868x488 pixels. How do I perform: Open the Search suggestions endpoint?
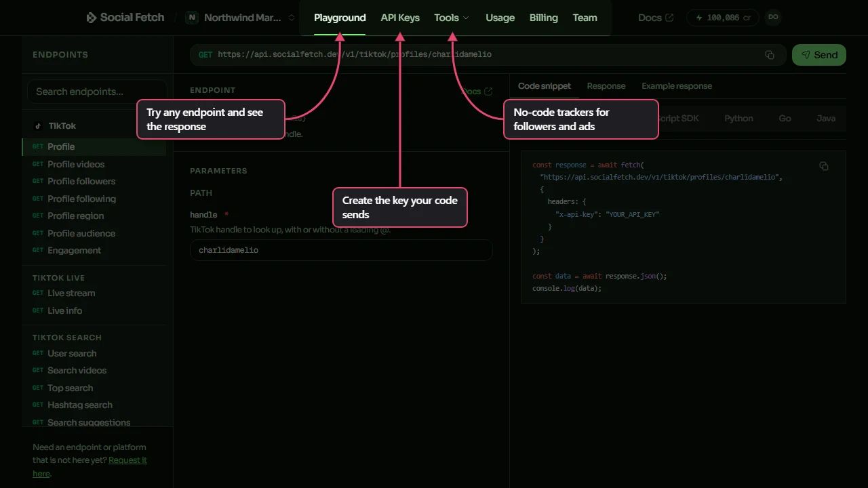(94, 422)
